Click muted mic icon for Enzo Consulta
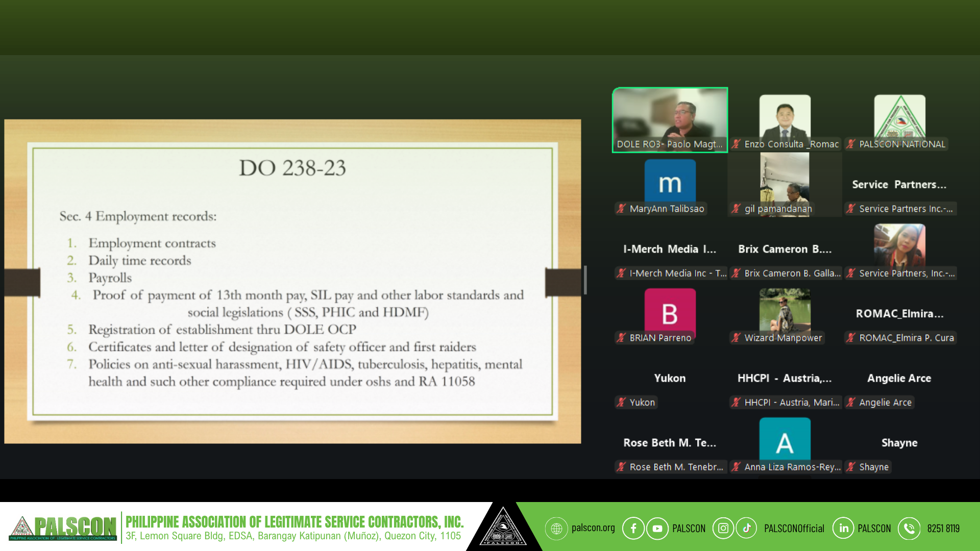This screenshot has width=980, height=551. coord(736,144)
